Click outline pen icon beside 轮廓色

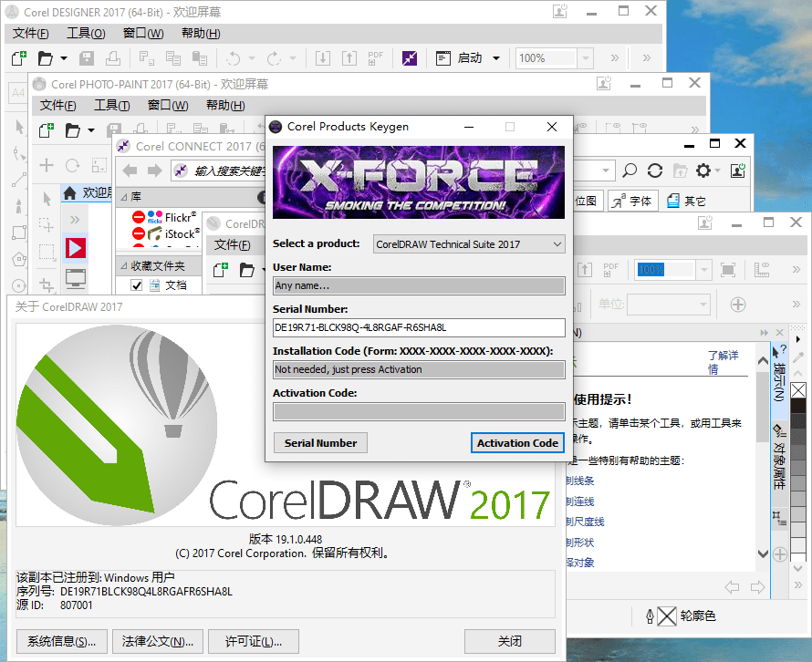pos(650,615)
